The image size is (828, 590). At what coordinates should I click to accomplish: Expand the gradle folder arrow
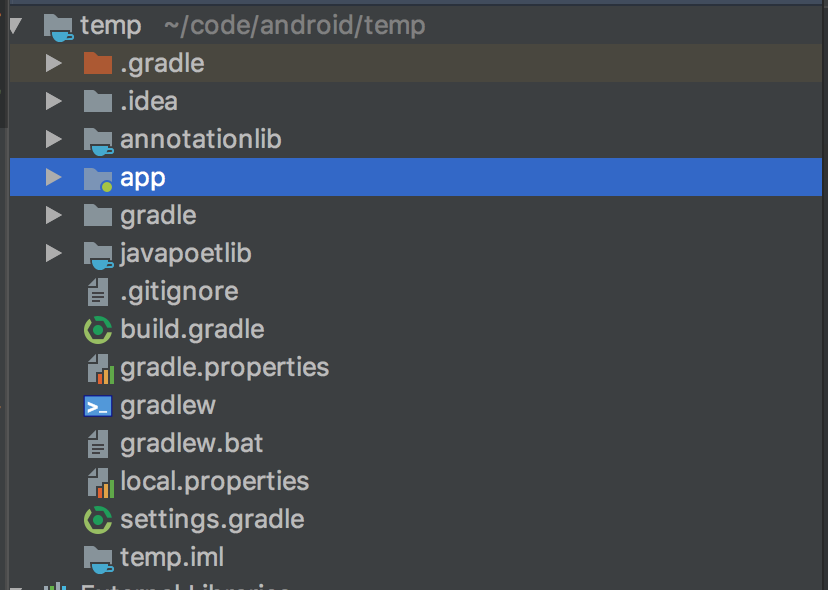[54, 215]
